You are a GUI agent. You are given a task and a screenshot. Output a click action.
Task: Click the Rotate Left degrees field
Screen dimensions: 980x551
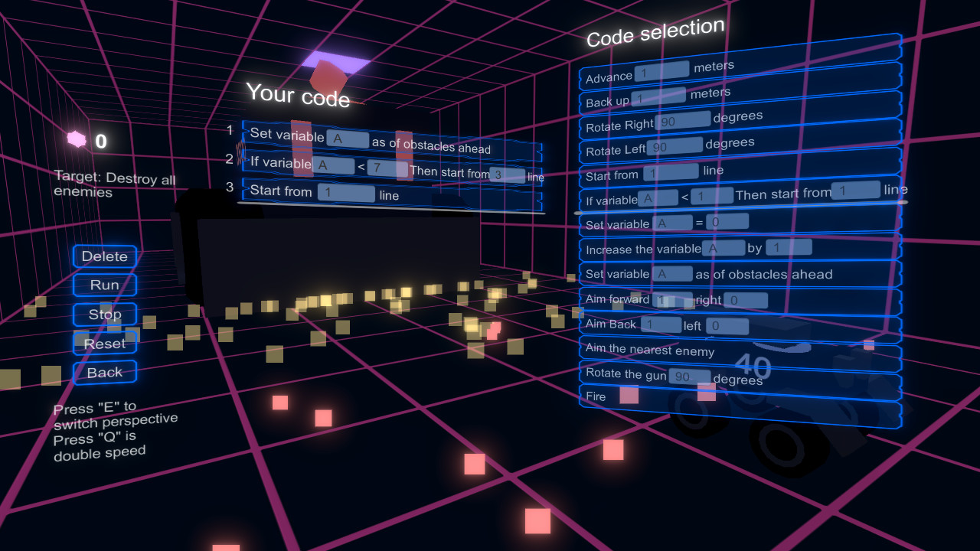coord(675,146)
